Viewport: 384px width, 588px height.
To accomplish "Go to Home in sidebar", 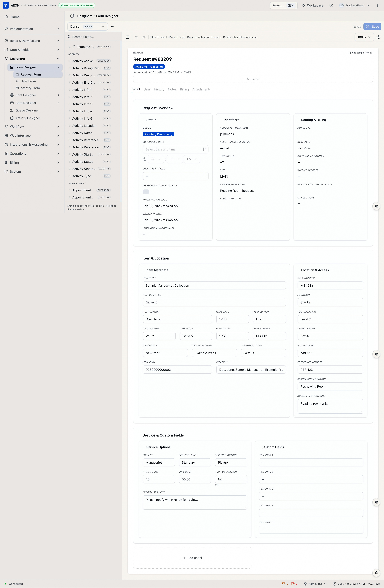I will pos(32,17).
